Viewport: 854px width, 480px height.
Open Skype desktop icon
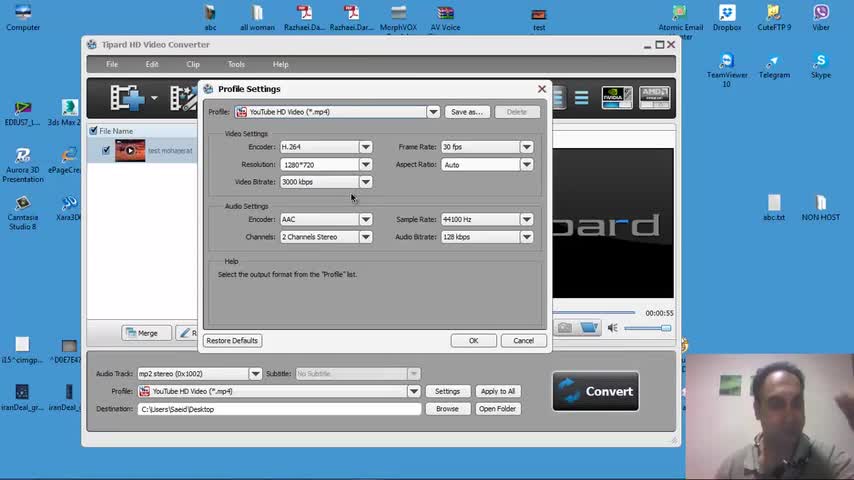pyautogui.click(x=821, y=66)
